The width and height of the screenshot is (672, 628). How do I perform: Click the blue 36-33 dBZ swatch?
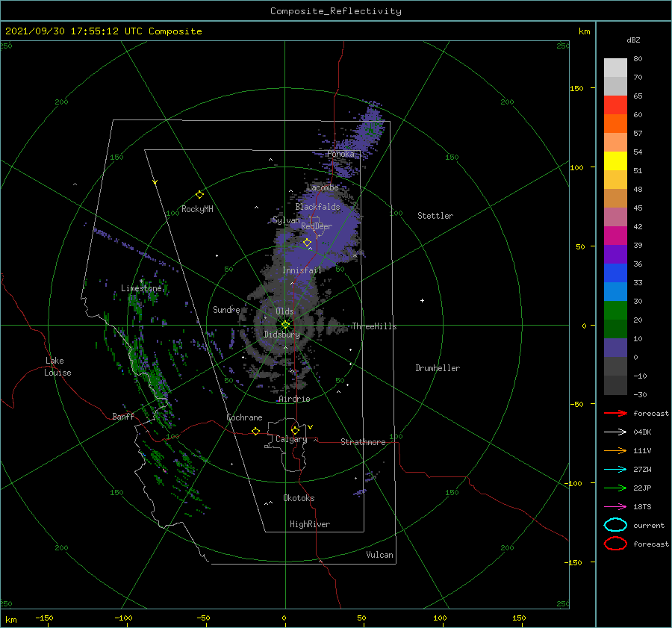pyautogui.click(x=615, y=273)
